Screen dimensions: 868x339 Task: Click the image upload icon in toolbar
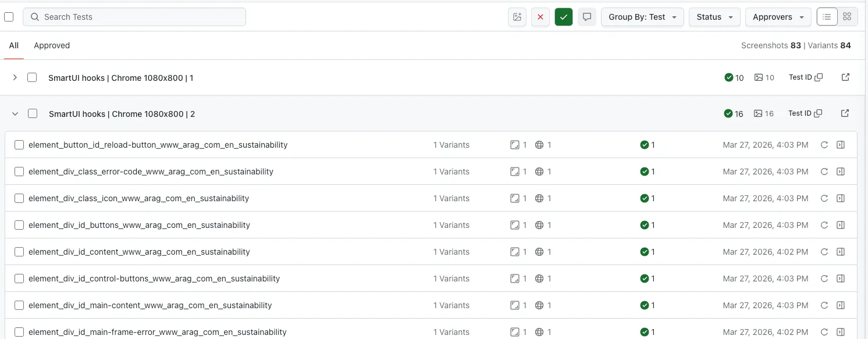pyautogui.click(x=517, y=17)
